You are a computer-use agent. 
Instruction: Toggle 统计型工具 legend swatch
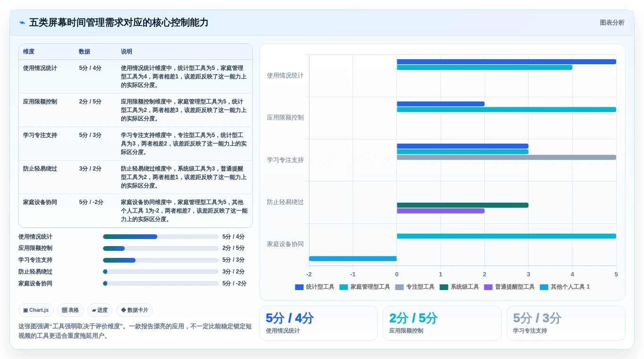[299, 287]
